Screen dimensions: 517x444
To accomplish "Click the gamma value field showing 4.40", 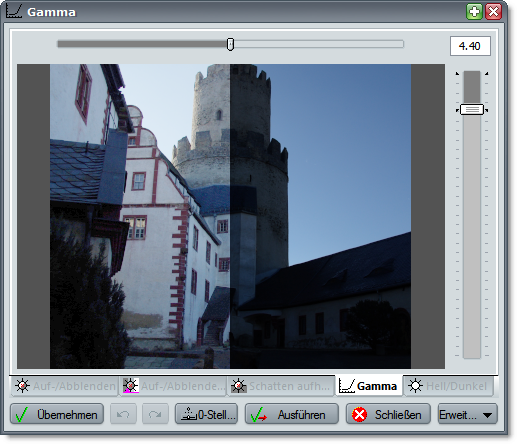I will [470, 46].
